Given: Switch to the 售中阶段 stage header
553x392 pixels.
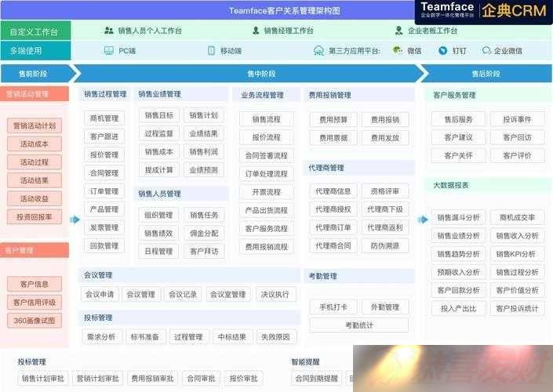Looking at the screenshot, I should coord(249,74).
